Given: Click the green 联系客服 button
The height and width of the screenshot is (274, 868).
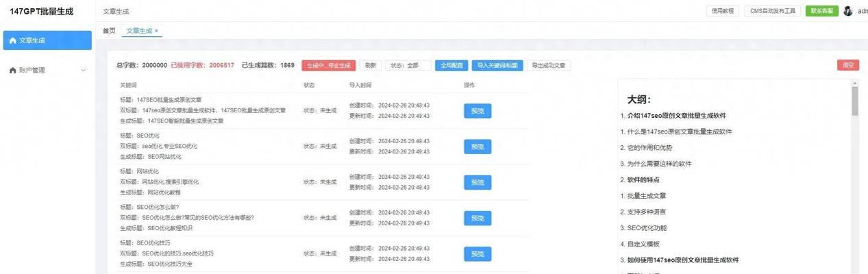Looking at the screenshot, I should coord(822,11).
